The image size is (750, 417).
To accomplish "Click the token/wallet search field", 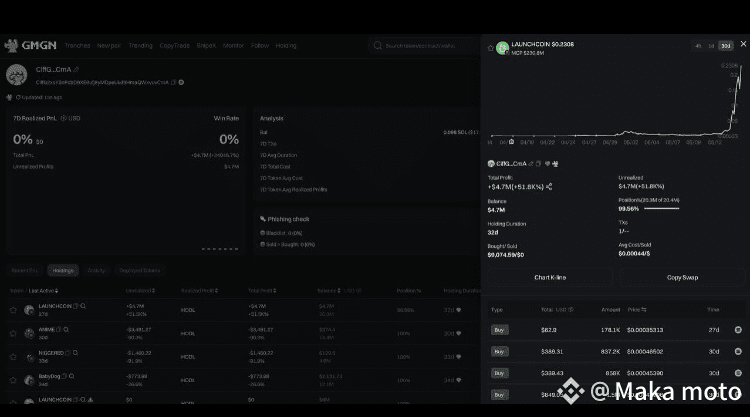I will pyautogui.click(x=423, y=45).
